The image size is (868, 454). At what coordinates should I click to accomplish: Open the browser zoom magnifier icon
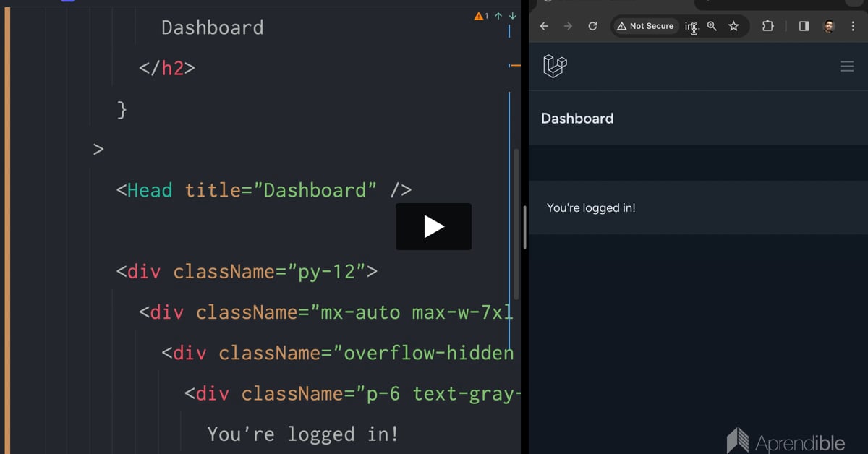[x=712, y=26]
